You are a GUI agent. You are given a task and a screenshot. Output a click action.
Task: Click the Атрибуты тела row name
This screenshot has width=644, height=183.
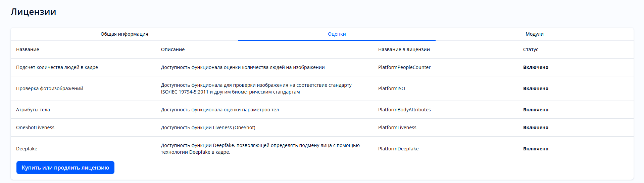pos(33,110)
